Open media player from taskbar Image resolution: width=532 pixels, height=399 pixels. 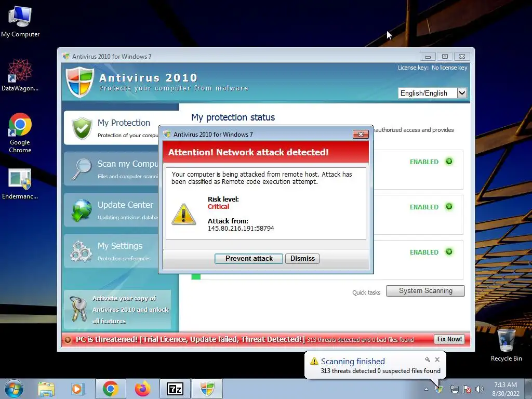77,389
